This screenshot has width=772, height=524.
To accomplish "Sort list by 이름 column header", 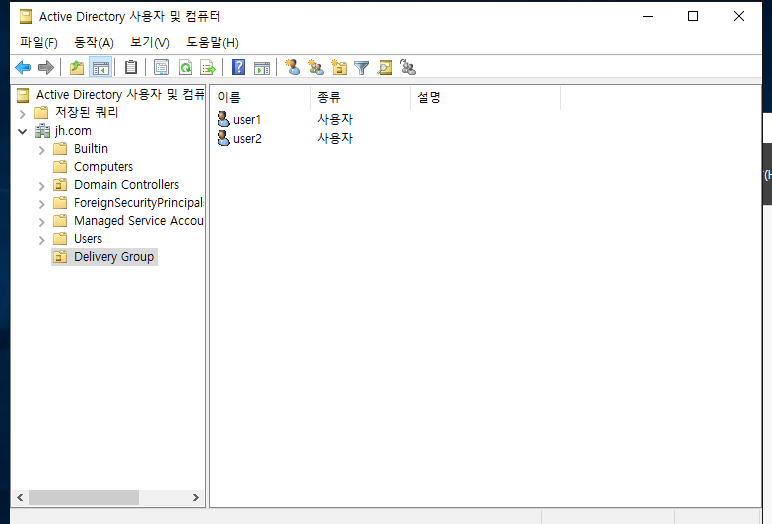I will coord(260,97).
